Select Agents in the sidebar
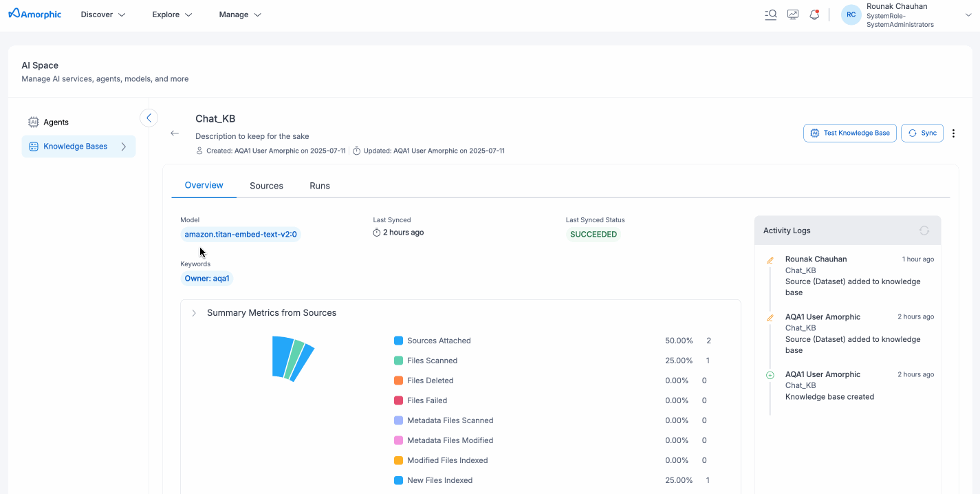The image size is (980, 494). (56, 122)
